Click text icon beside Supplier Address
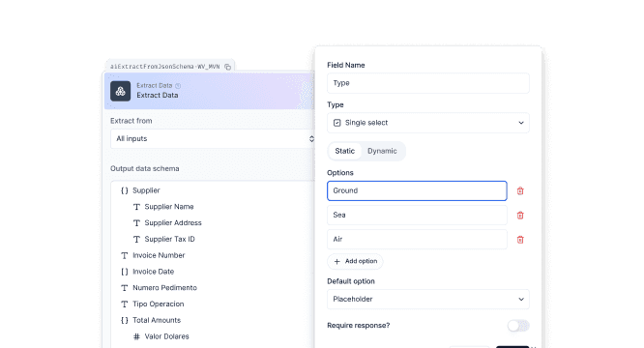 pos(136,223)
